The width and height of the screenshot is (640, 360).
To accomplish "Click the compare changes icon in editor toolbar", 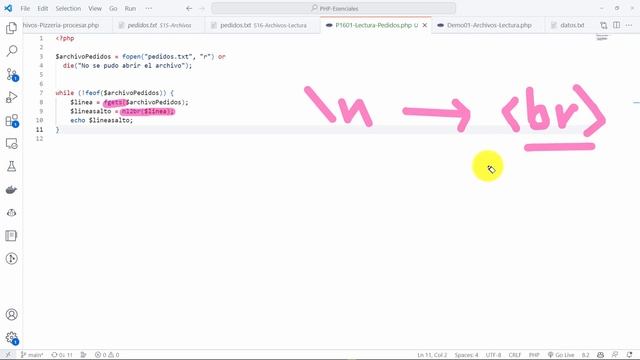I will pyautogui.click(x=603, y=25).
